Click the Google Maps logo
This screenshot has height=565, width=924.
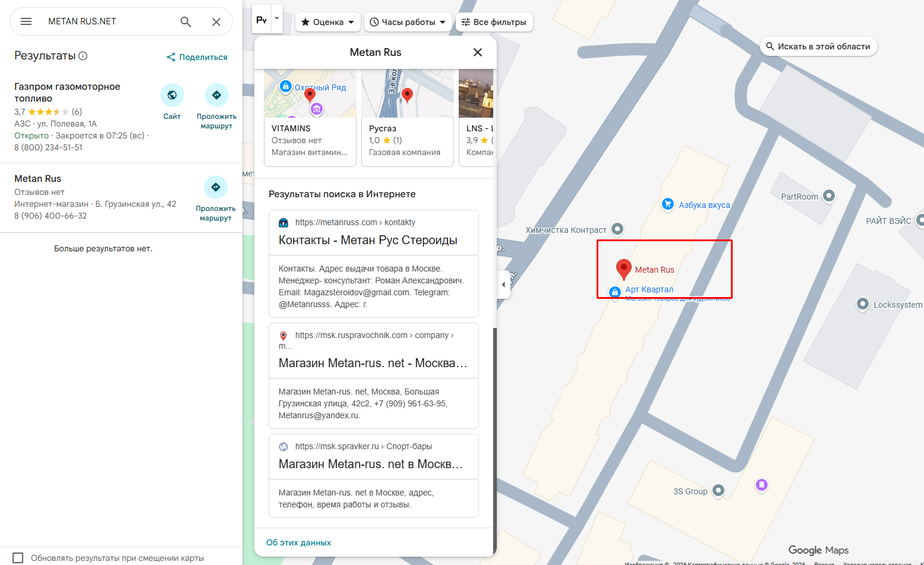pos(818,550)
